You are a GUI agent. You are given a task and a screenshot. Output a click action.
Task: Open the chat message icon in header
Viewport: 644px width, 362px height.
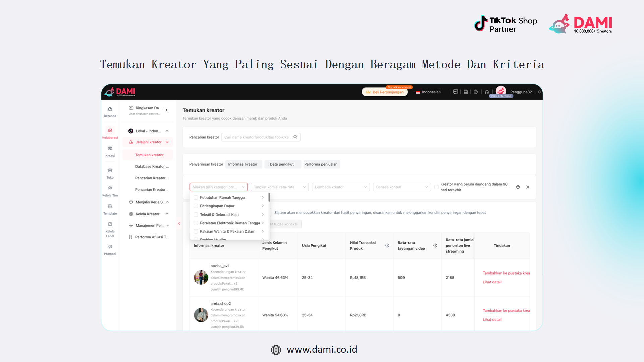(455, 92)
